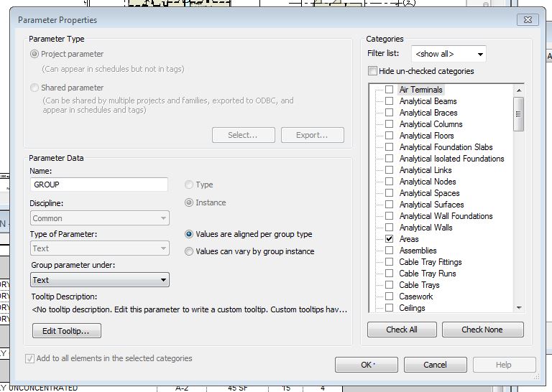Image resolution: width=552 pixels, height=392 pixels.
Task: Click the categories list scroll-up arrow
Action: [x=518, y=90]
